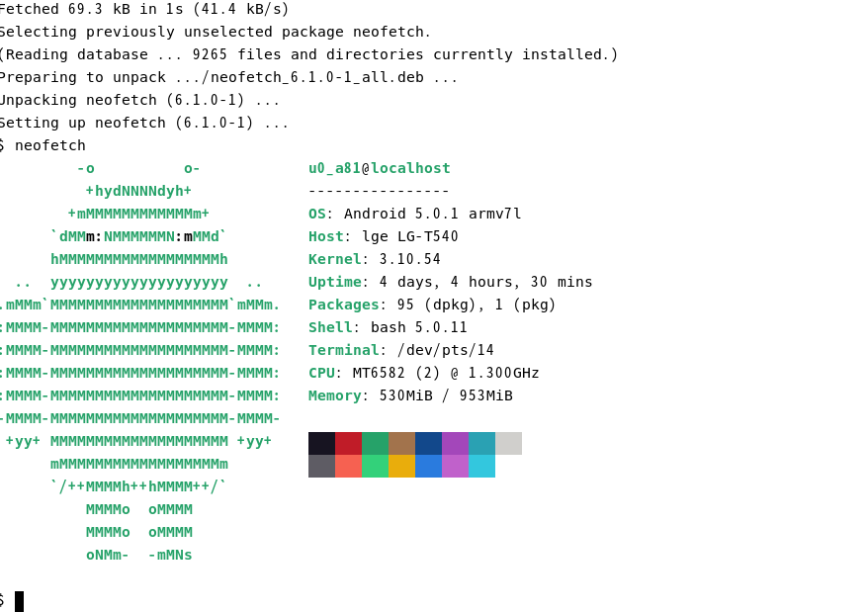Screen dimensions: 868x612
Task: Click the Packages 95 (dpkg) line
Action: click(x=432, y=305)
